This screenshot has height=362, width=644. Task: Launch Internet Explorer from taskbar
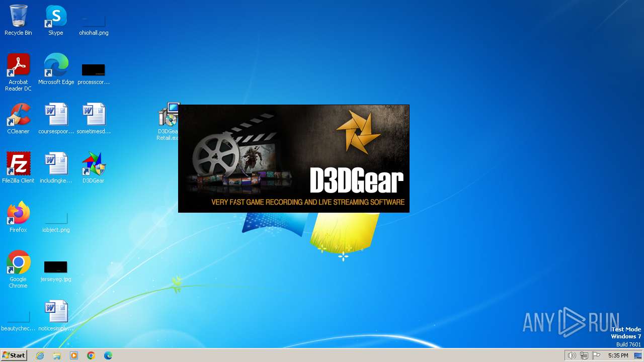[40, 355]
